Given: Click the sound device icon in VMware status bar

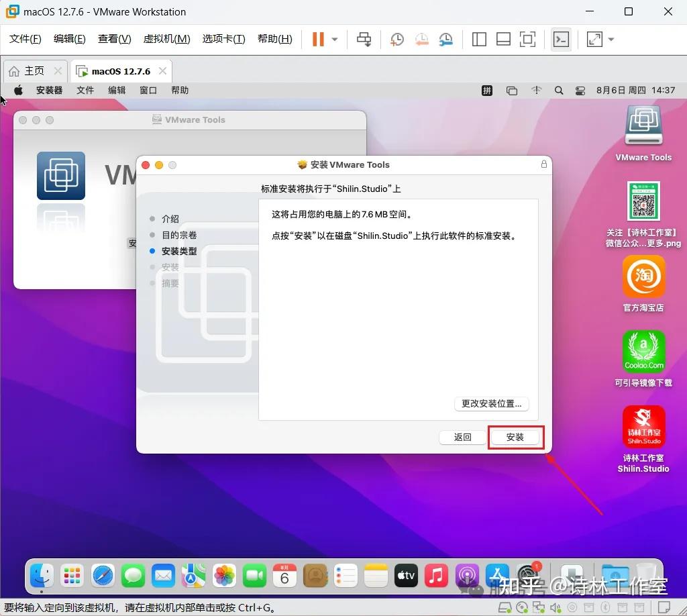Looking at the screenshot, I should pyautogui.click(x=556, y=607).
